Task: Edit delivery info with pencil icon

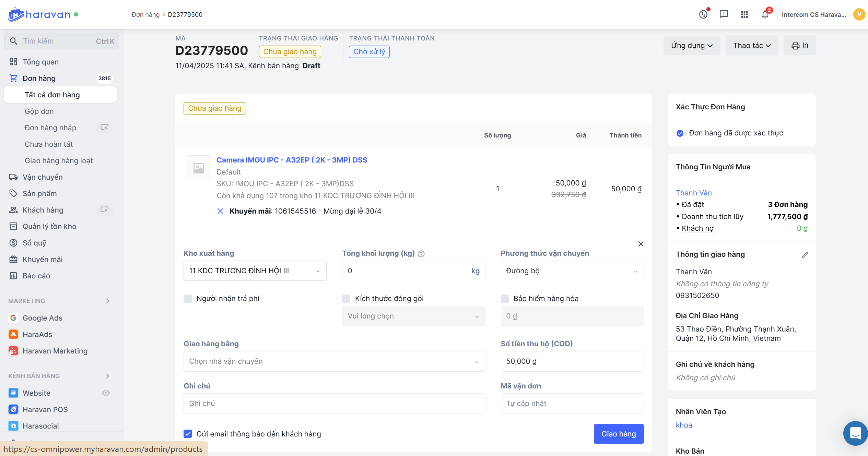Action: pos(805,255)
